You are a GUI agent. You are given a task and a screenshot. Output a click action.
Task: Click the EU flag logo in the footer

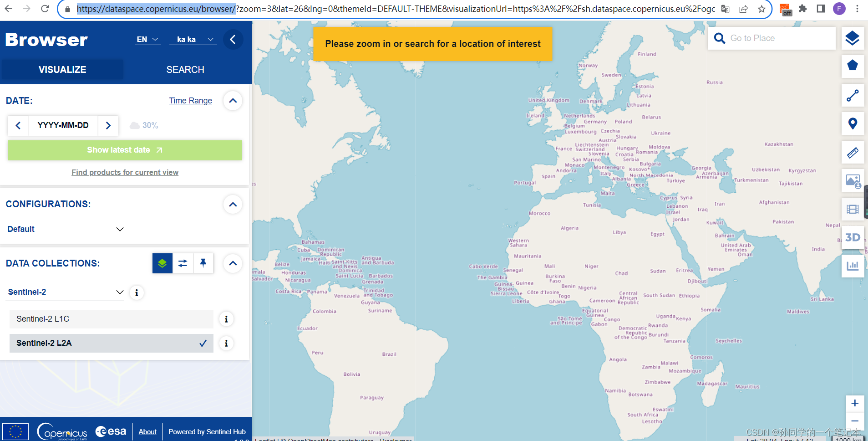(x=15, y=431)
